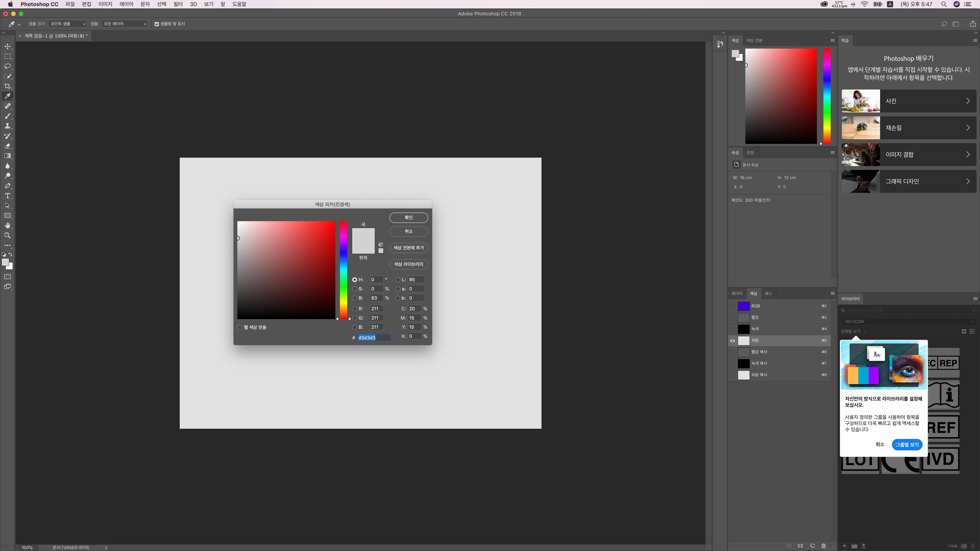The image size is (980, 551).
Task: Choose the Zoom tool in the toolbar
Action: (7, 236)
